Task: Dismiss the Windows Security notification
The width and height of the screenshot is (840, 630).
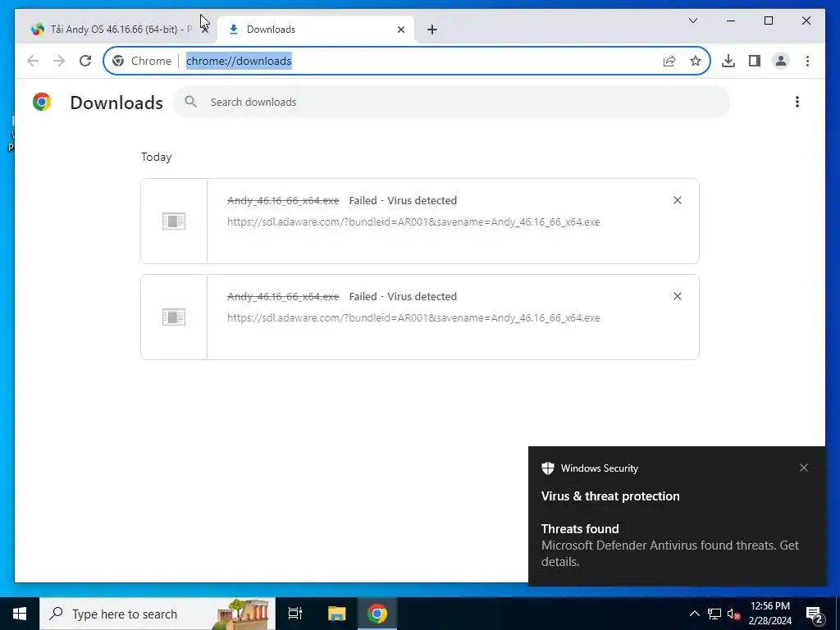Action: (x=804, y=468)
